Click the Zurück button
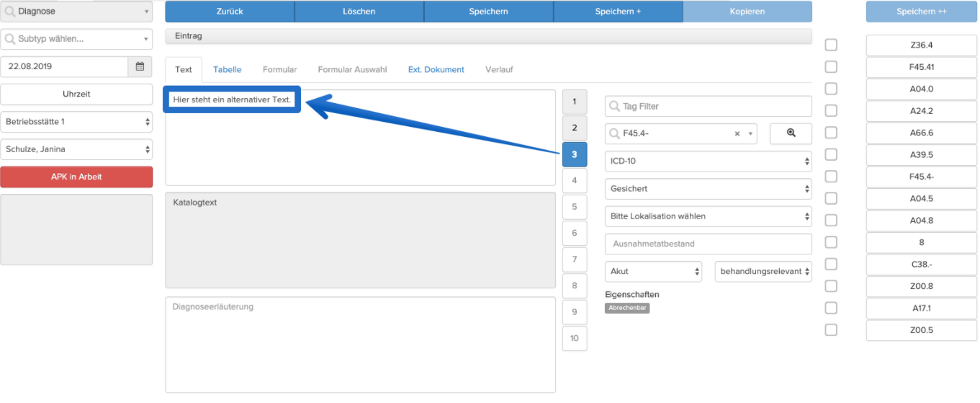The image size is (980, 403). pyautogui.click(x=230, y=12)
